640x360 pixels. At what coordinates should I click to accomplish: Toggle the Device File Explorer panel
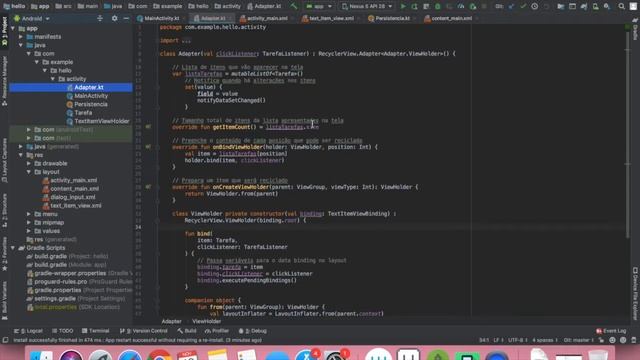[635, 293]
